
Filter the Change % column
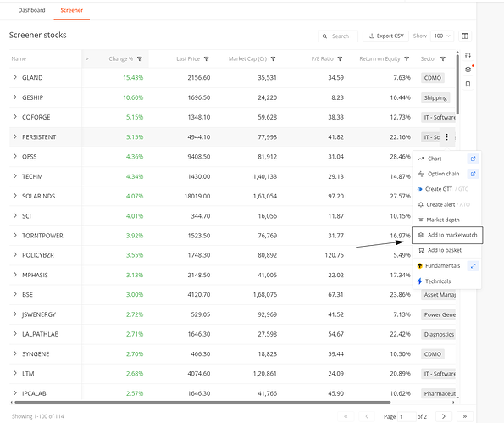[x=140, y=58]
